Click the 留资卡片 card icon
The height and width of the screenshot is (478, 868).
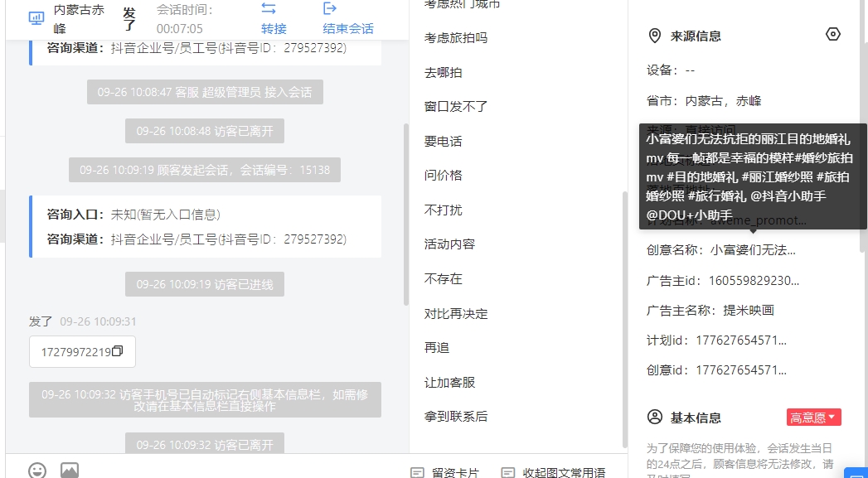click(x=417, y=473)
